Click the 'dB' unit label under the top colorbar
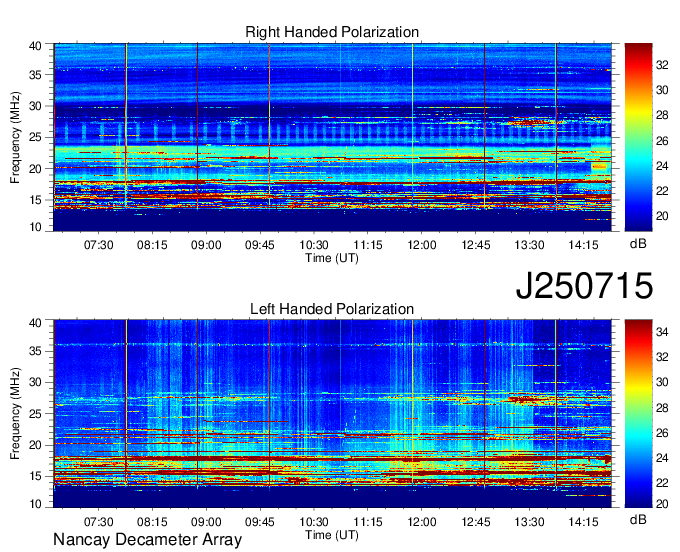 coord(638,244)
